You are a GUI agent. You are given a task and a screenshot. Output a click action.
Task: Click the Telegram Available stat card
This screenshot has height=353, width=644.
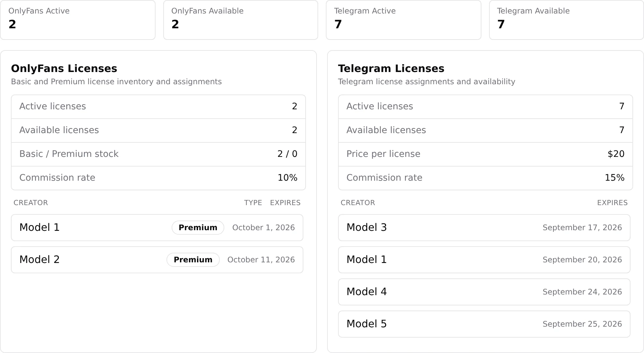[x=567, y=20]
